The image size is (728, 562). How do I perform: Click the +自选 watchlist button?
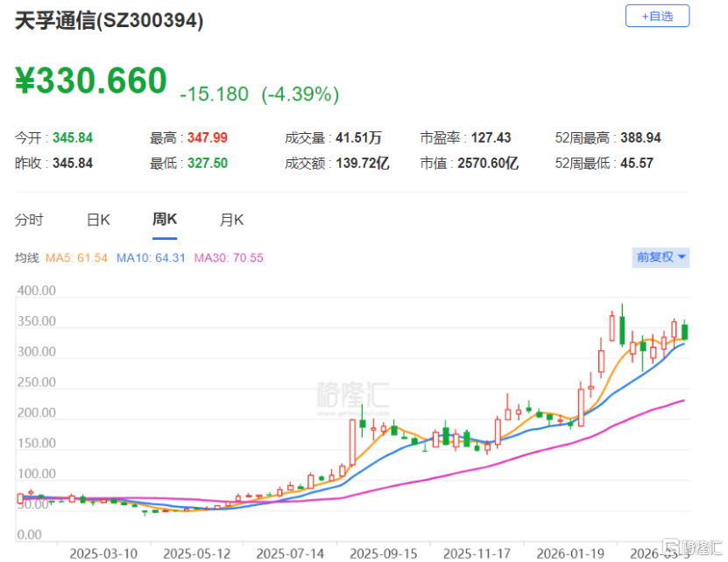(x=657, y=15)
